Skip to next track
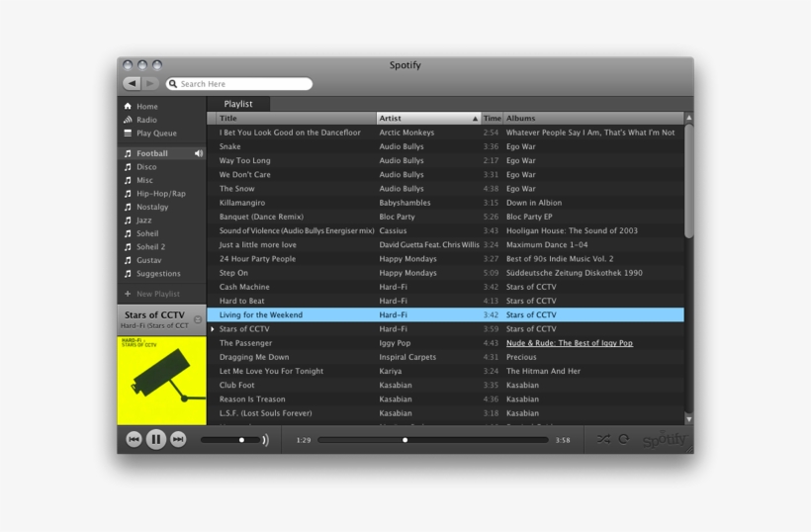Viewport: 811px width, 532px height. tap(178, 439)
